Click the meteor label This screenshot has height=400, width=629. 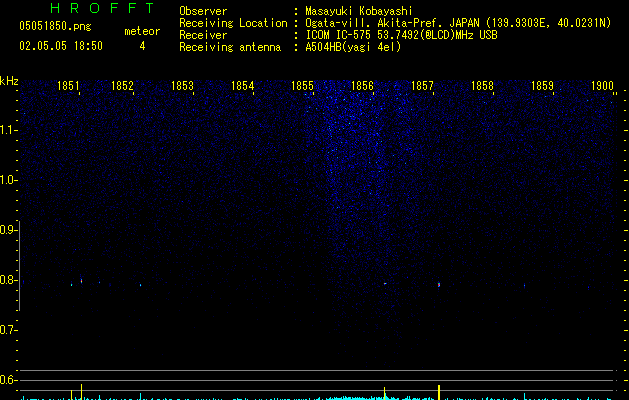(142, 31)
